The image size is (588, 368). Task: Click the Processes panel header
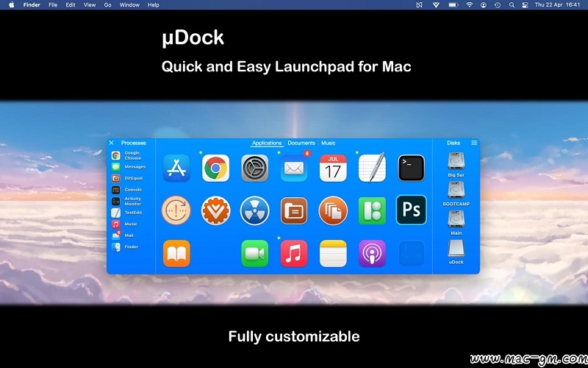pyautogui.click(x=134, y=143)
